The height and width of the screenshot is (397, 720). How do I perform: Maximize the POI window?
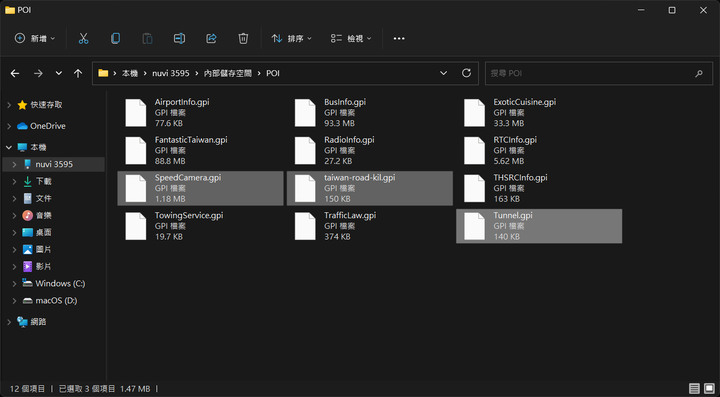point(672,10)
